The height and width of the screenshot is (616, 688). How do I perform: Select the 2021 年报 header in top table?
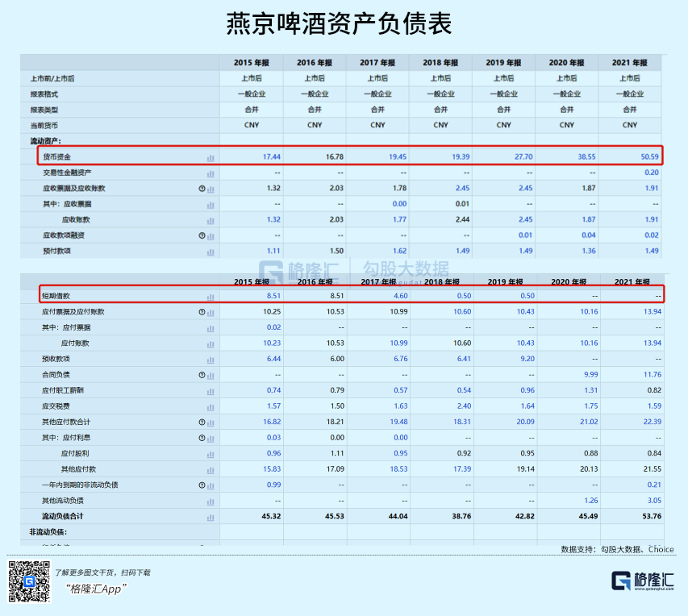(x=630, y=63)
